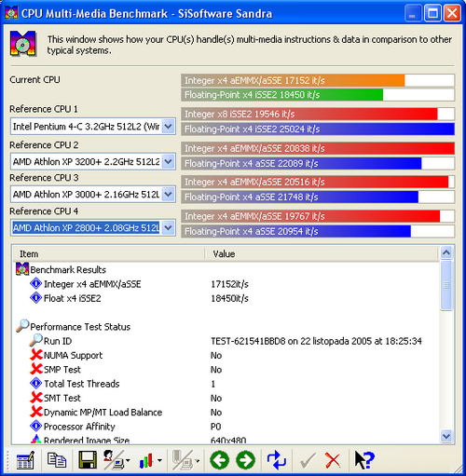Click the greyed-out computer toolbar icon
466x476 pixels.
pyautogui.click(x=184, y=460)
